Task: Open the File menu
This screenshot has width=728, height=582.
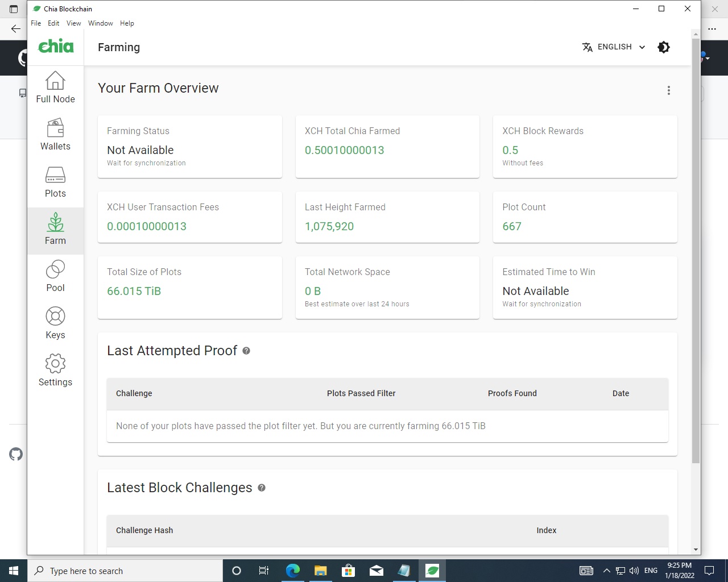Action: 36,23
